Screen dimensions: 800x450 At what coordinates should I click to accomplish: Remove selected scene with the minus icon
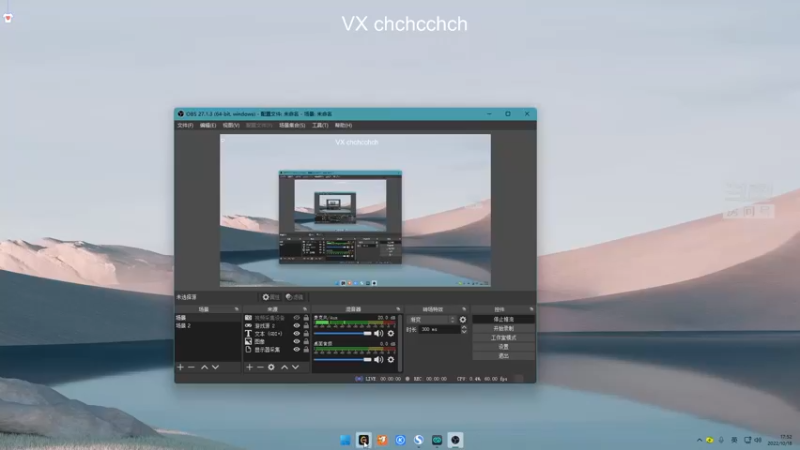click(191, 367)
